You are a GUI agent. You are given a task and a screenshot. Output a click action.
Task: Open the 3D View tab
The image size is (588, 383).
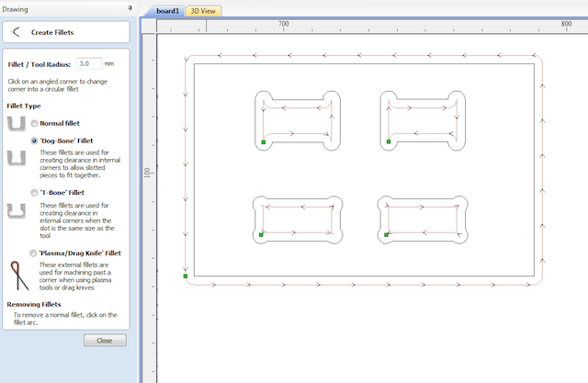(x=203, y=11)
